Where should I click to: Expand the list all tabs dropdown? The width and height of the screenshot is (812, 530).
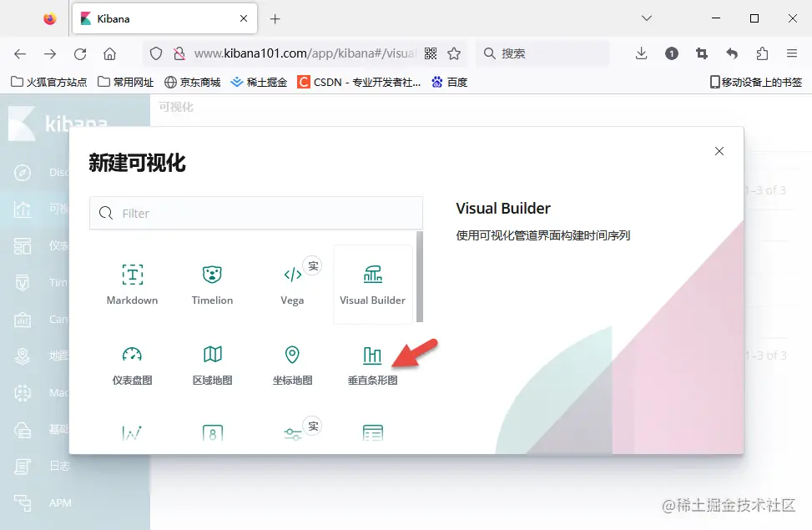point(646,18)
